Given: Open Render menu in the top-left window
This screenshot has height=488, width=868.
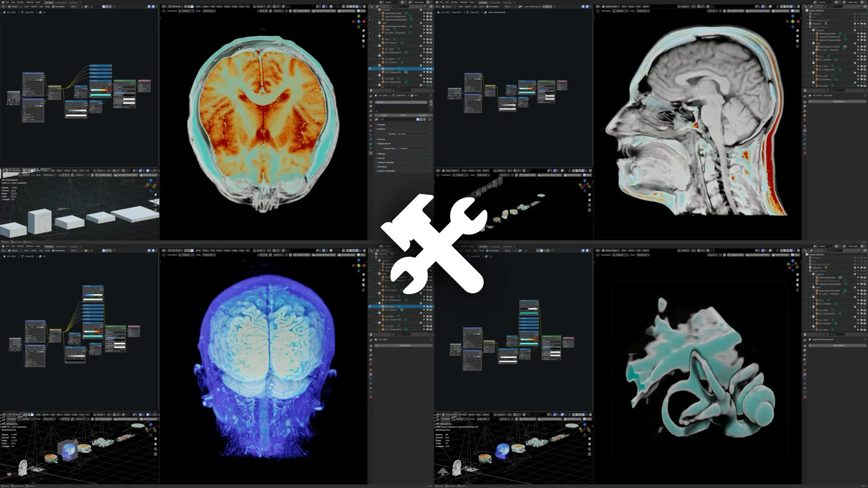Looking at the screenshot, I should click(20, 2).
